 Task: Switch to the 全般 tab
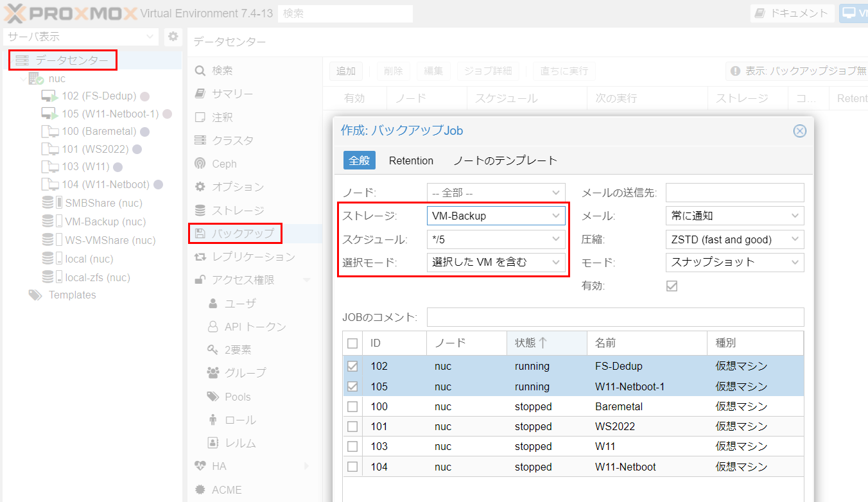coord(360,160)
